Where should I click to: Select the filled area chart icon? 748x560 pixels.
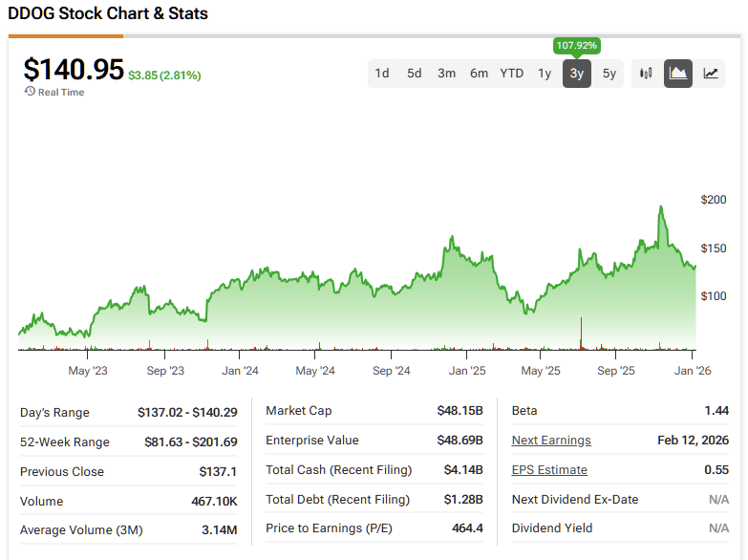(678, 74)
